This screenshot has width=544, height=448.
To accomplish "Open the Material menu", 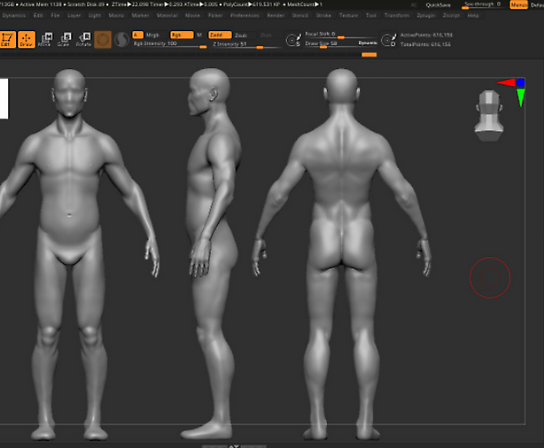I will (167, 16).
